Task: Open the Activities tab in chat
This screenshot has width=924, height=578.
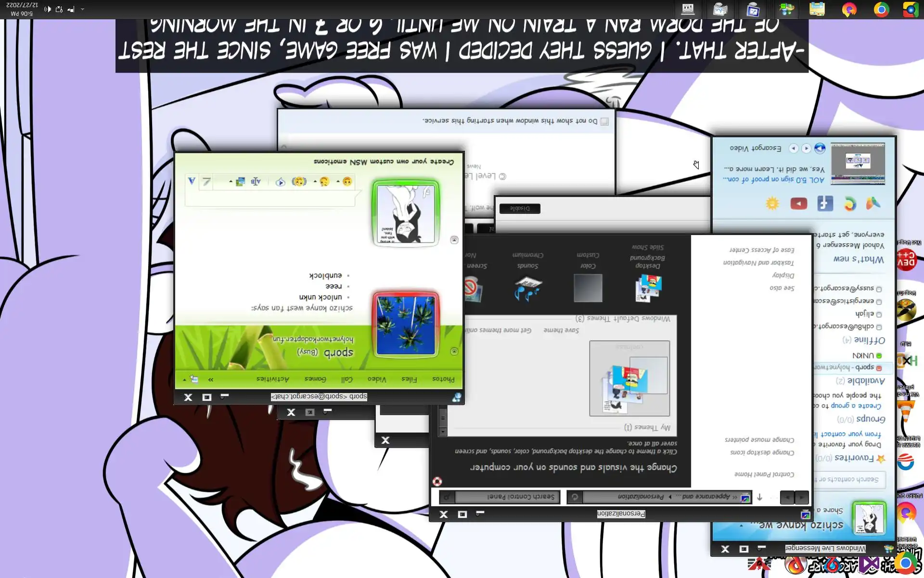Action: click(272, 379)
